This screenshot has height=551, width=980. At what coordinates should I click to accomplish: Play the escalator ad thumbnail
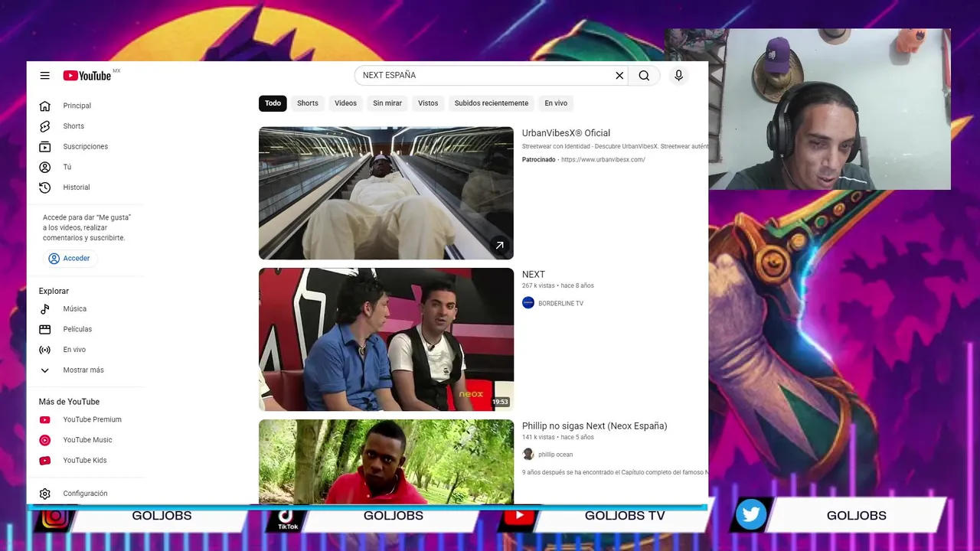[386, 193]
